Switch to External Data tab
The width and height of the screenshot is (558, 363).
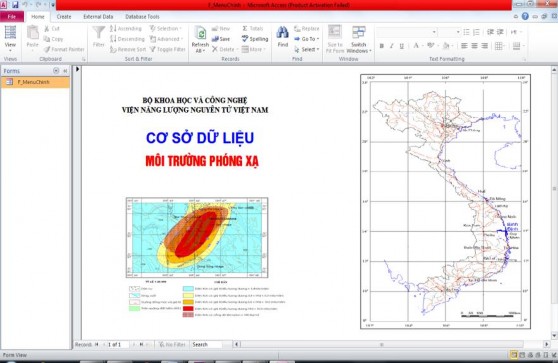98,16
